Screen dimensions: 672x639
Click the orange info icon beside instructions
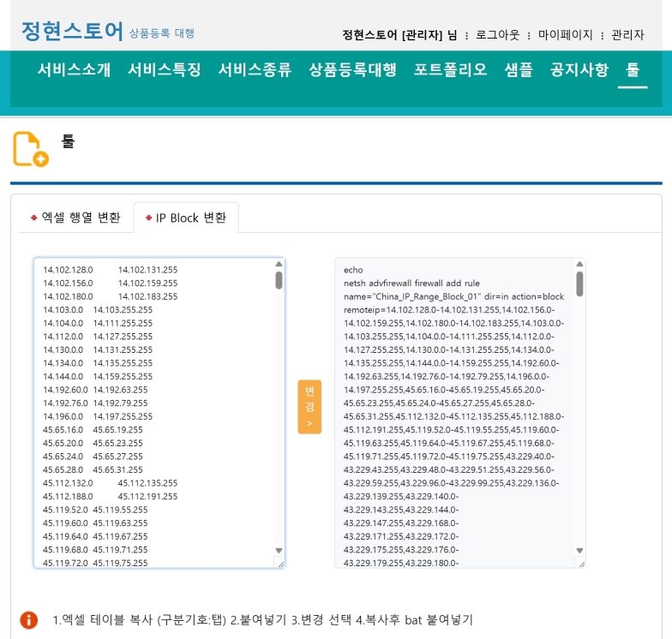(x=28, y=619)
